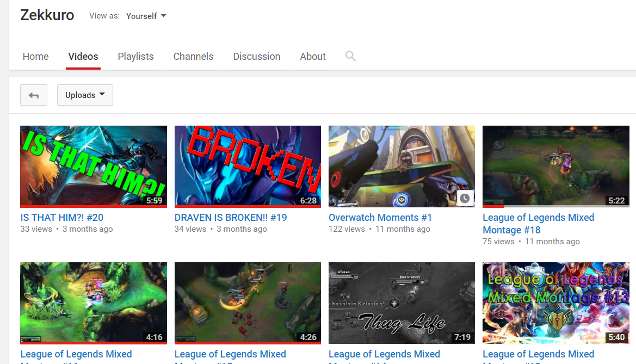This screenshot has height=364, width=636.
Task: Click "3 months ago" under IS THAT HIM?!
Action: coord(88,229)
